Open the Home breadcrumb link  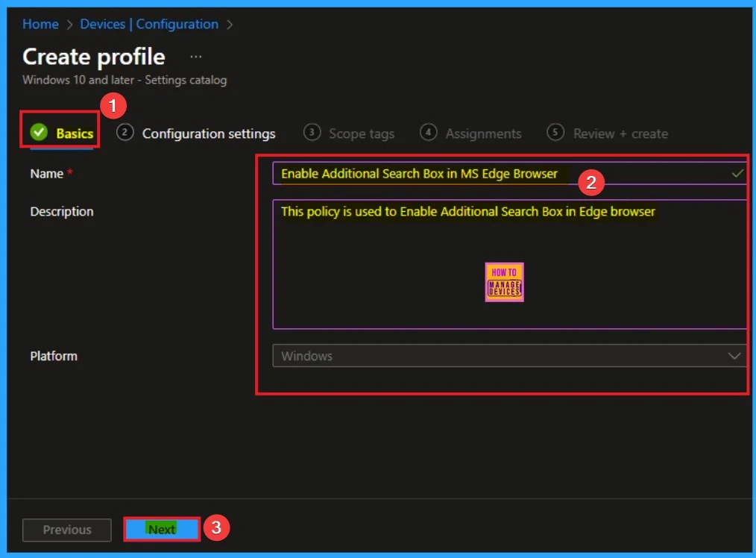pos(40,24)
